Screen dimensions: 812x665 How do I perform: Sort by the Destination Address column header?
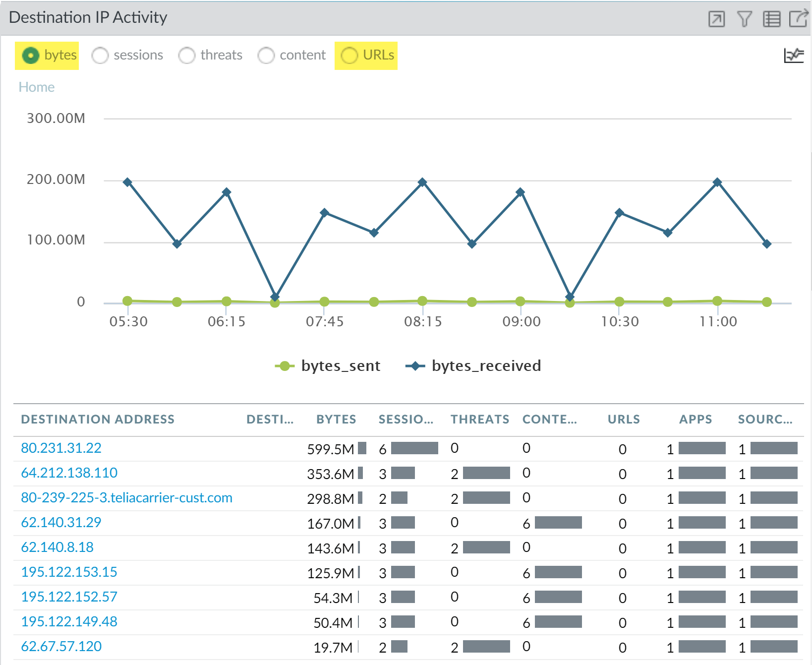tap(98, 420)
